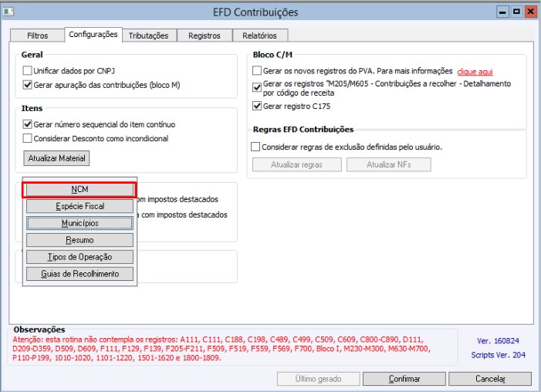This screenshot has height=392, width=541.
Task: Check Considerar regras de exclusão definidas pelo usuário
Action: pyautogui.click(x=255, y=147)
